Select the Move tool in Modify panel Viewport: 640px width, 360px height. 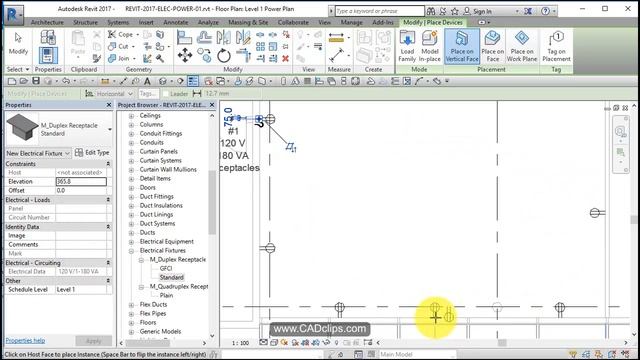[185, 55]
